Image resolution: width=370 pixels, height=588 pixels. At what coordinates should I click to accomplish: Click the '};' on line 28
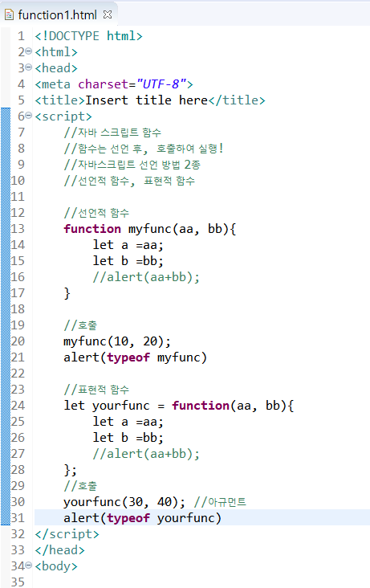pyautogui.click(x=71, y=470)
